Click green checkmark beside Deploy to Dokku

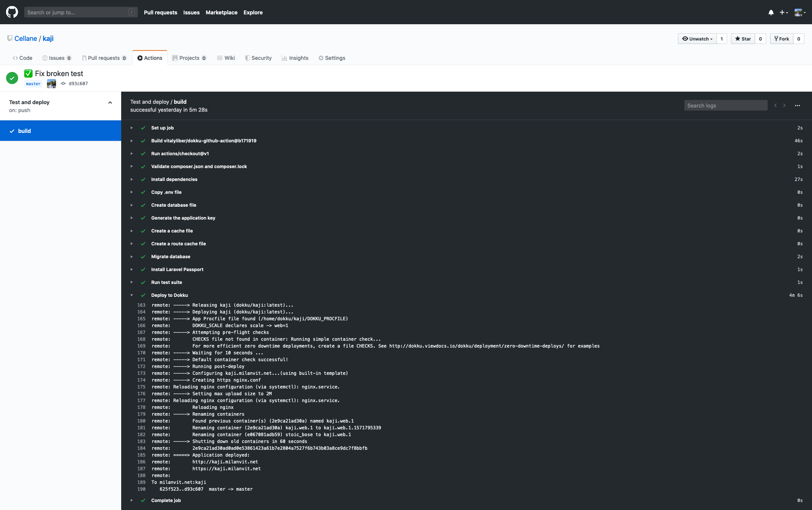pos(143,295)
